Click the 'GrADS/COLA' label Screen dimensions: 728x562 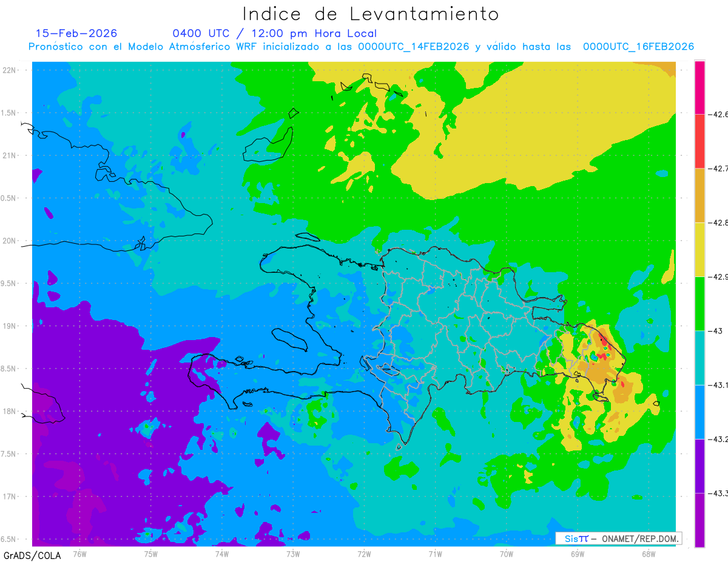[32, 555]
